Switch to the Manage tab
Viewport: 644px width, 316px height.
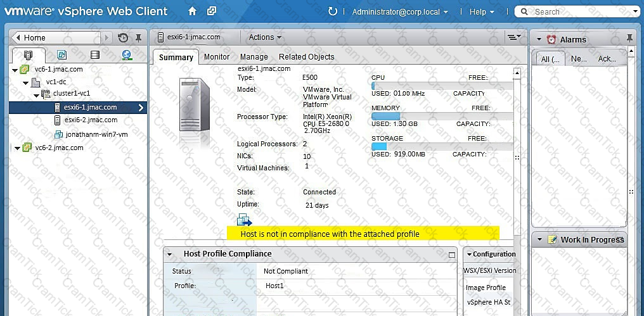point(254,57)
